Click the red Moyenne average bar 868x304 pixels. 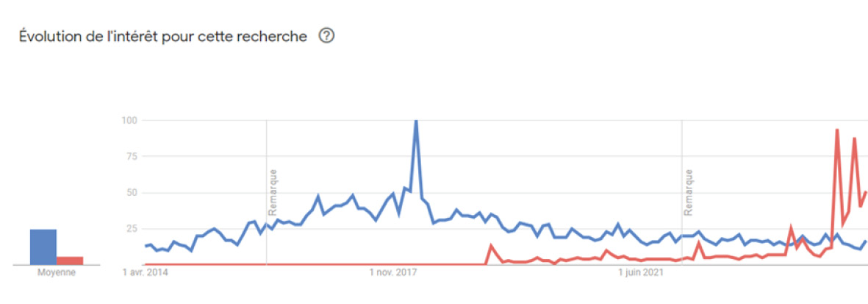click(70, 260)
